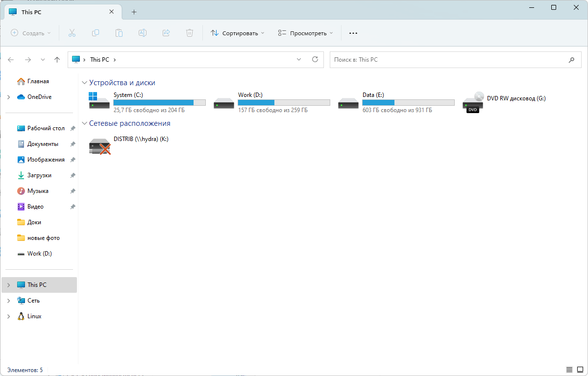Click the Share icon in toolbar
Image resolution: width=588 pixels, height=376 pixels.
pos(166,33)
